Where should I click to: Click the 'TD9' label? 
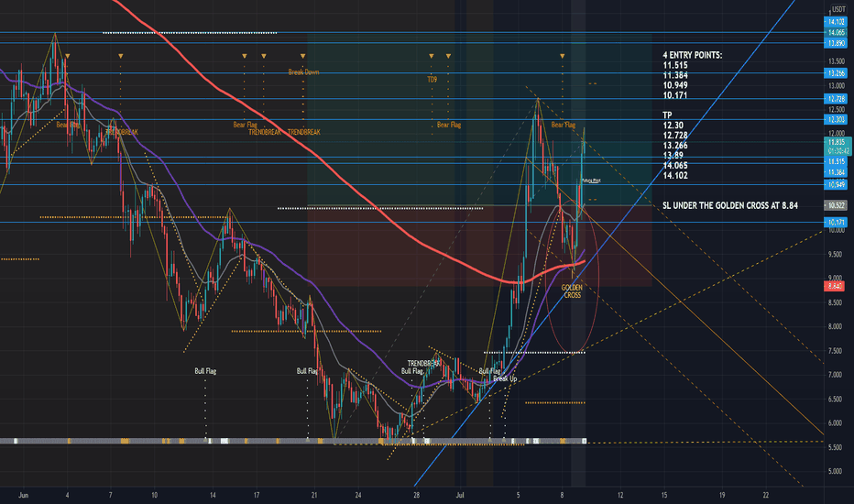click(432, 80)
